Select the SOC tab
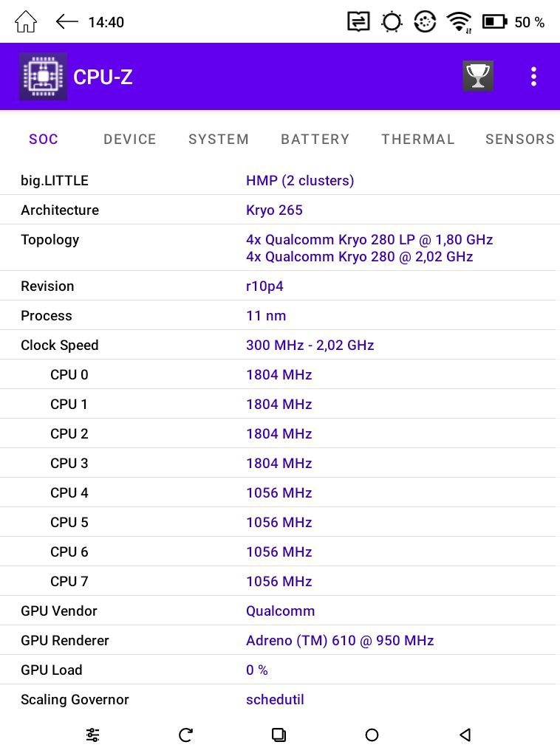The image size is (560, 756). click(x=44, y=140)
